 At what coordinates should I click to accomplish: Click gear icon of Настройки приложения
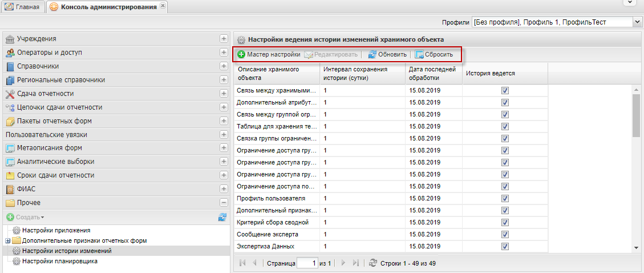[17, 230]
